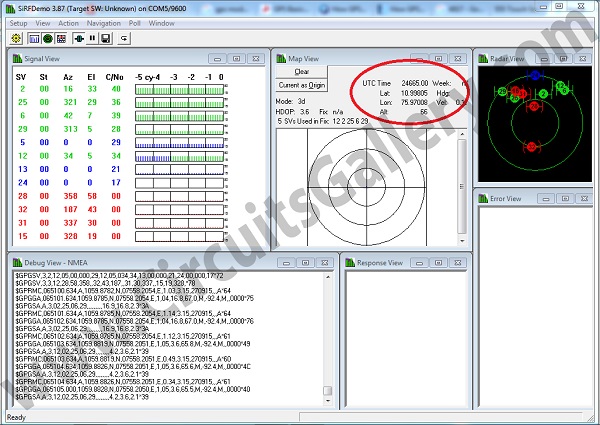Image resolution: width=600 pixels, height=425 pixels.
Task: Click azimuth value 358 for SV 28
Action: tap(70, 196)
